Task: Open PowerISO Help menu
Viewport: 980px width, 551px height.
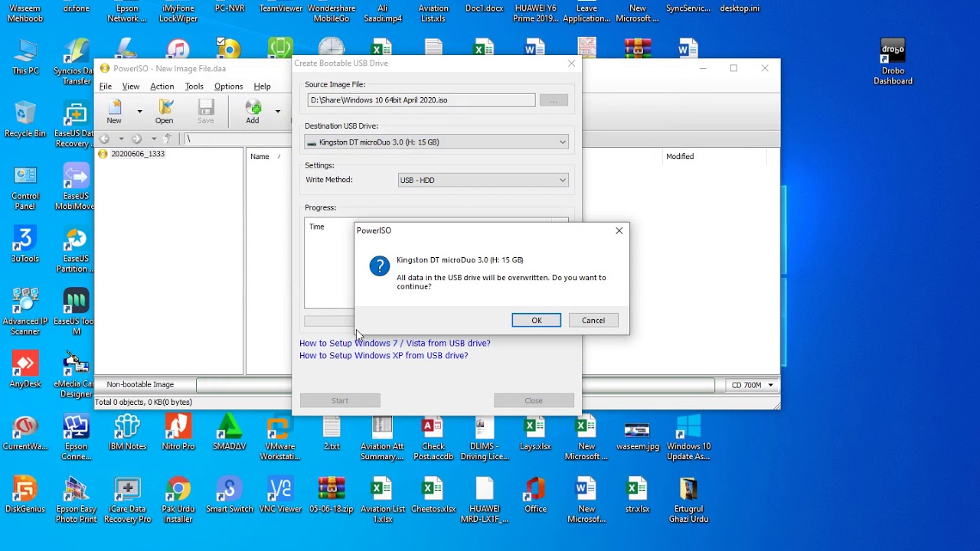Action: [x=262, y=86]
